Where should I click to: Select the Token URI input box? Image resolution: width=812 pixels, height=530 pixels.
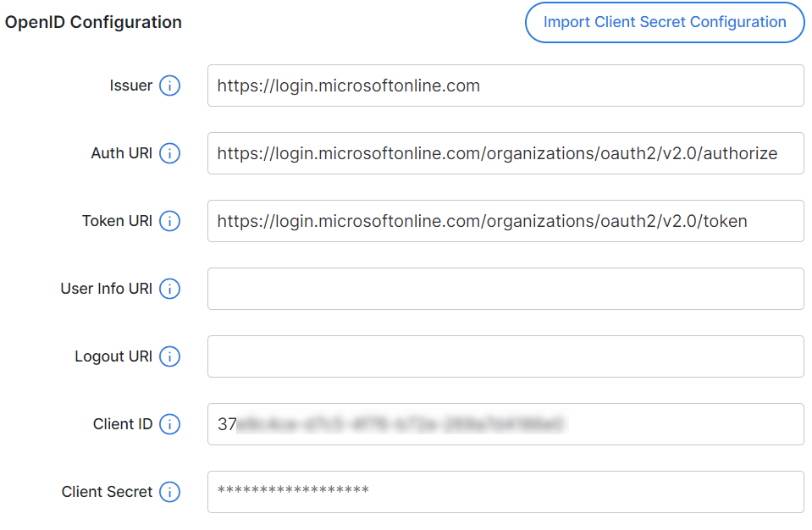click(505, 221)
